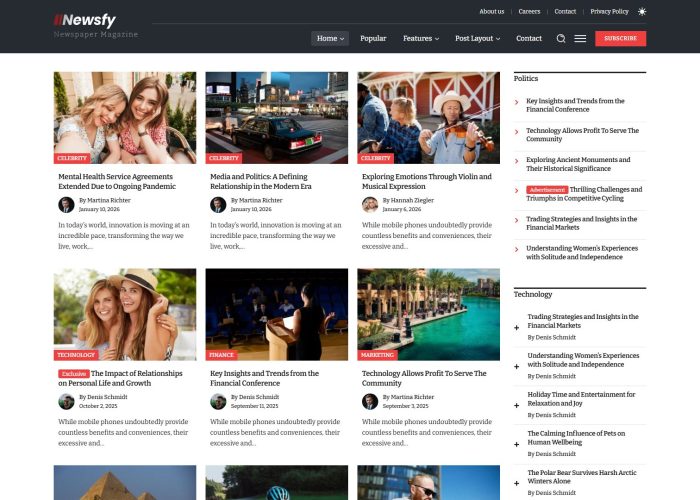This screenshot has height=500, width=700.
Task: Click the MARKETING category tag
Action: (x=377, y=355)
